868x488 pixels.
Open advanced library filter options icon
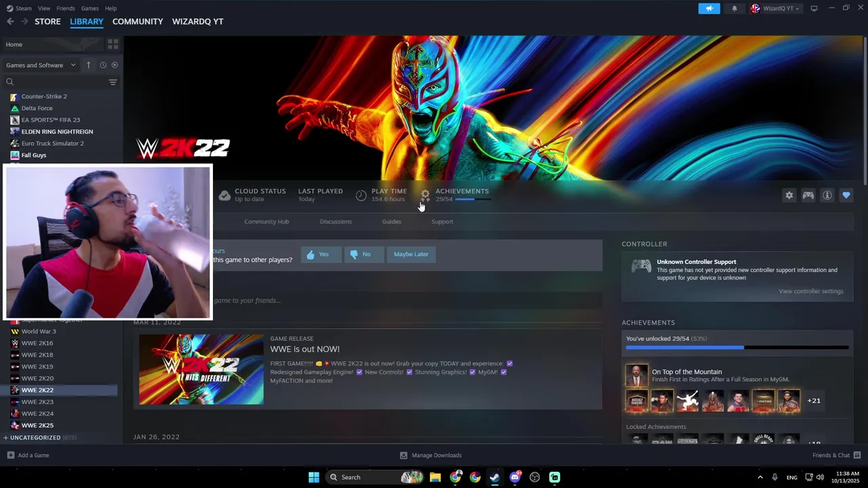(x=113, y=82)
